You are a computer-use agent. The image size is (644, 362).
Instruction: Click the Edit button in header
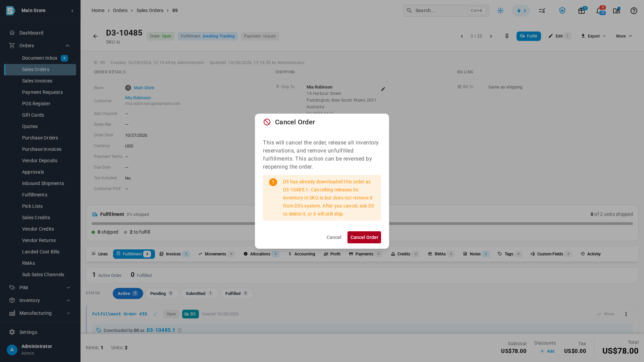[x=559, y=36]
